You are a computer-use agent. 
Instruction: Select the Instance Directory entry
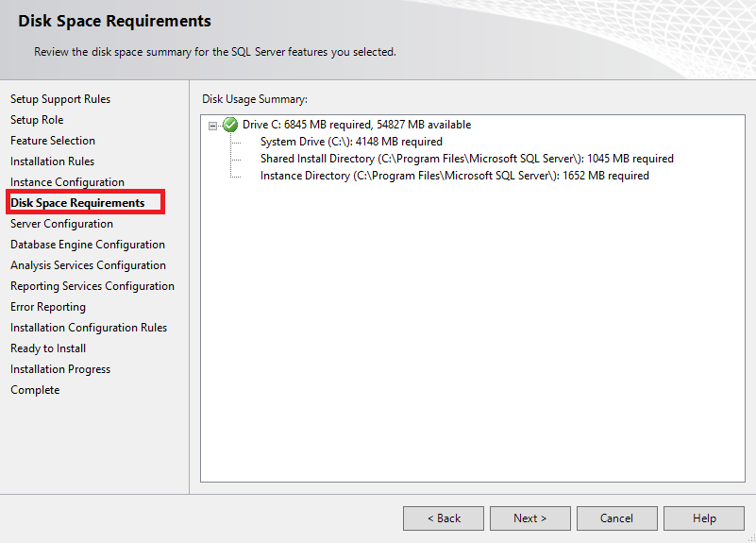pyautogui.click(x=454, y=176)
